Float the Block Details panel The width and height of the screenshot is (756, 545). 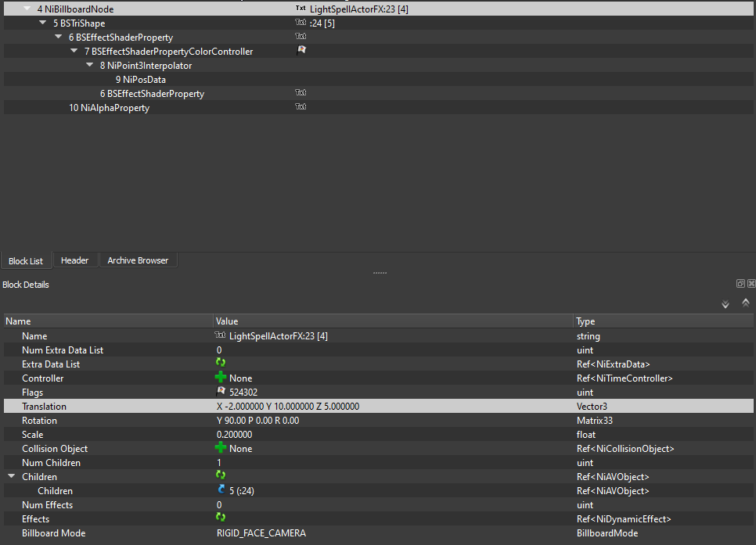pyautogui.click(x=740, y=283)
